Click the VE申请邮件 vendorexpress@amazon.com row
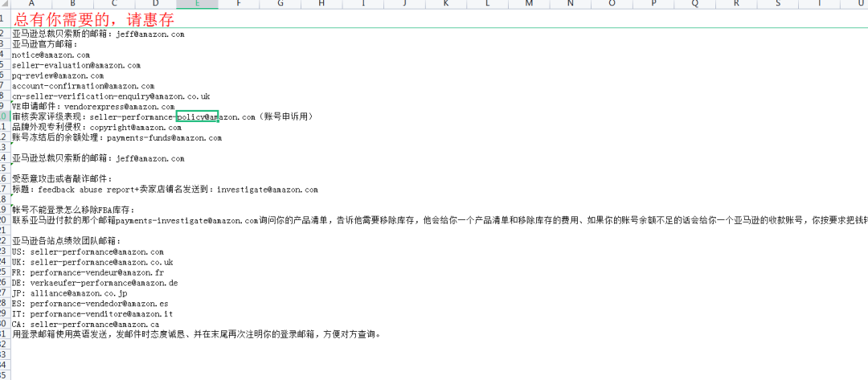 [93, 107]
